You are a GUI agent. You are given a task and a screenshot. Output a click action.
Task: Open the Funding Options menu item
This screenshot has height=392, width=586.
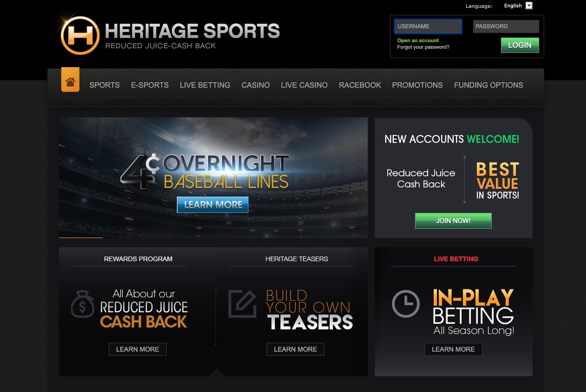point(488,85)
